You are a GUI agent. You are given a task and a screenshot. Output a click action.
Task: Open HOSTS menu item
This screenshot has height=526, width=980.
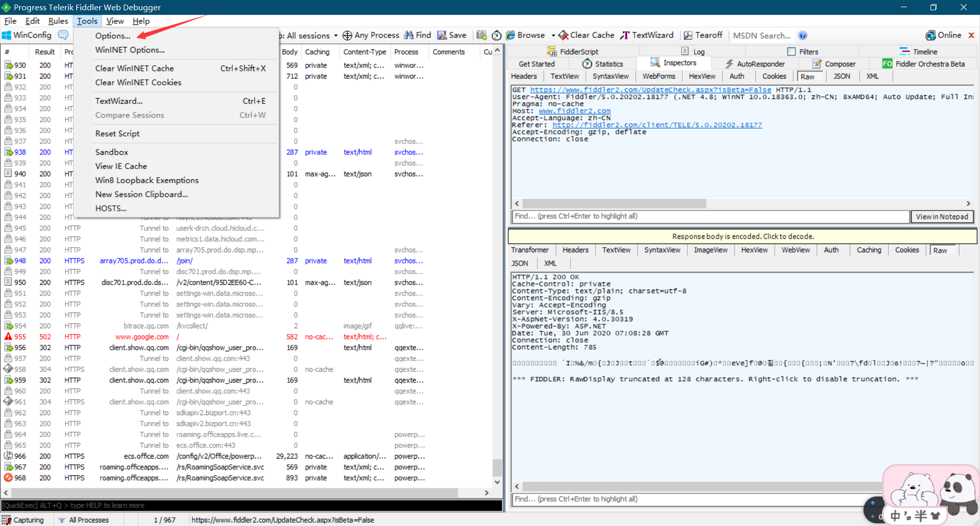coord(111,208)
